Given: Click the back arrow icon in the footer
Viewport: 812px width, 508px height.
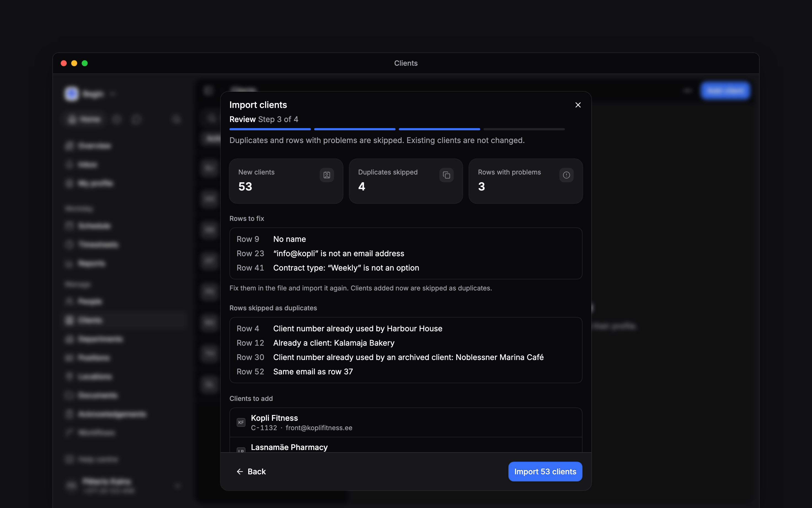Looking at the screenshot, I should (x=240, y=471).
